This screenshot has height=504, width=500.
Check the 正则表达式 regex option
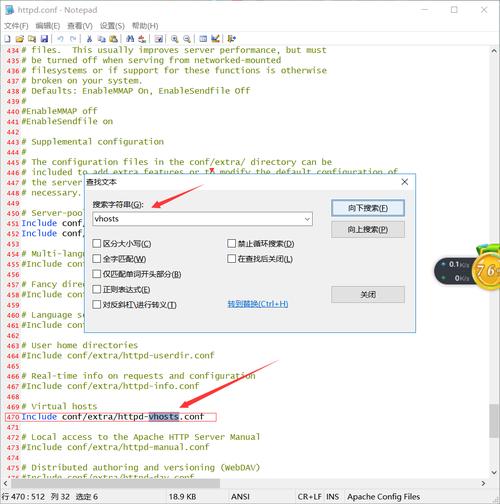[x=97, y=289]
